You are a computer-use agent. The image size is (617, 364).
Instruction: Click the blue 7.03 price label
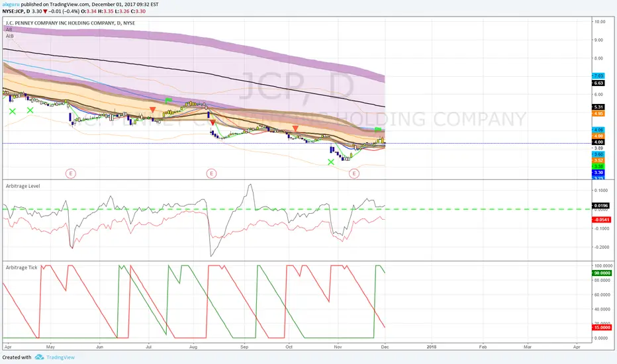[x=598, y=76]
